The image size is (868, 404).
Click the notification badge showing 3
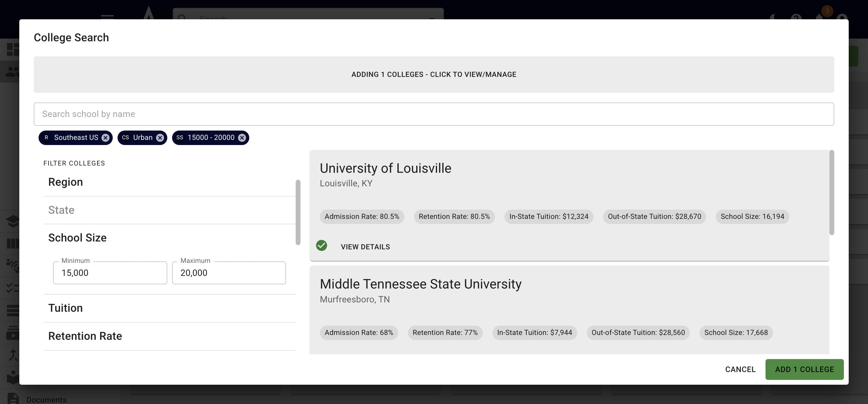tap(827, 11)
